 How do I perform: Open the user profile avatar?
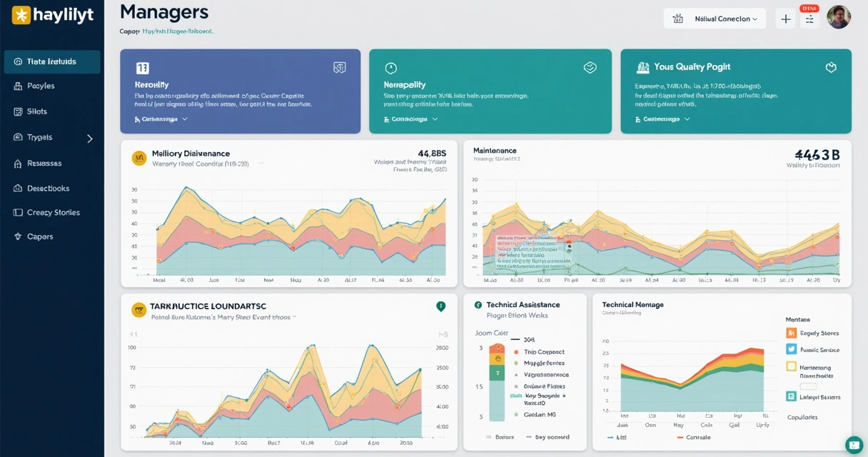click(839, 17)
